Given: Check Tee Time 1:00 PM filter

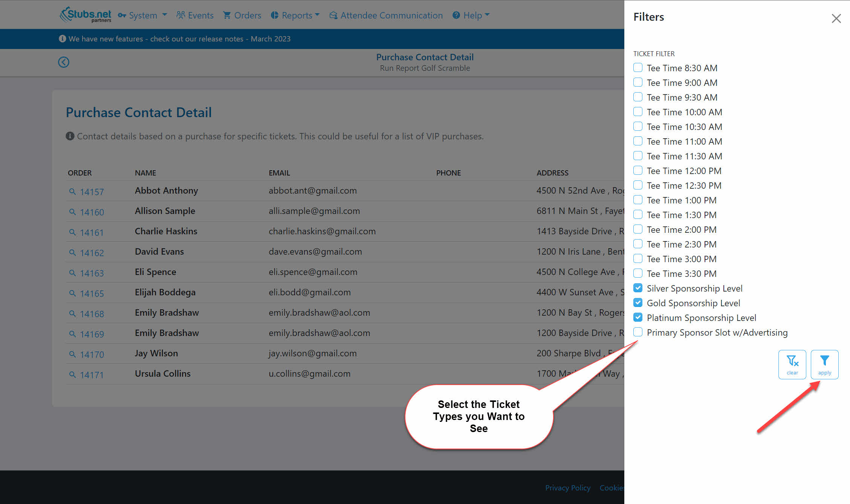Looking at the screenshot, I should click(637, 200).
